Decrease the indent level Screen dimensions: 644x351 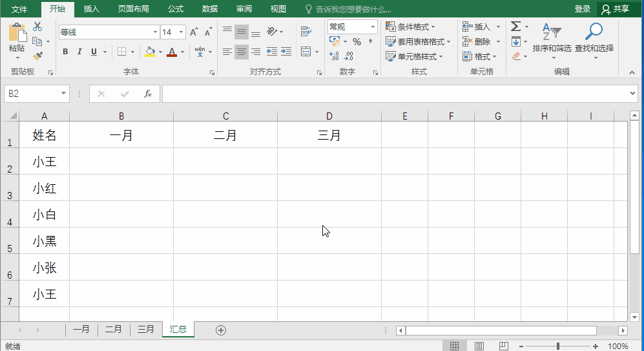pos(271,52)
